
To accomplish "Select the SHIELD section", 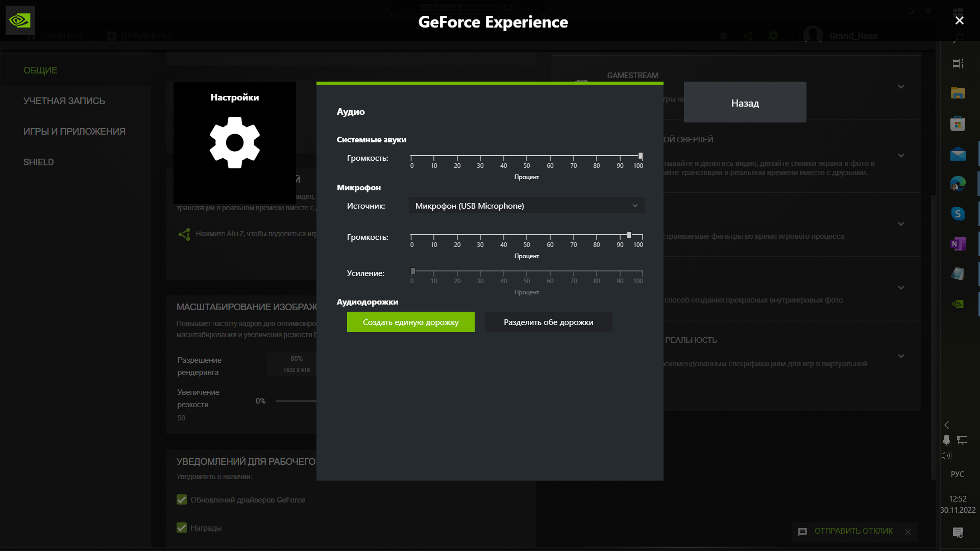I will [x=38, y=162].
